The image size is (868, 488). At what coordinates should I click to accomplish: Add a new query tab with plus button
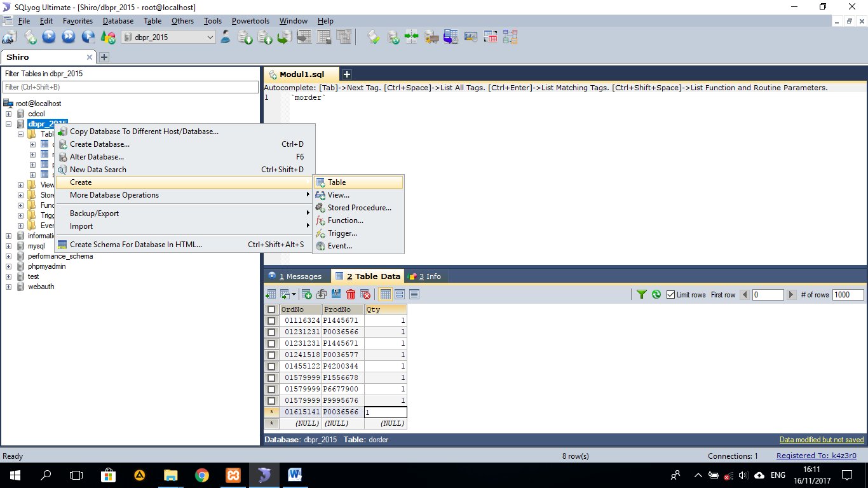coord(347,74)
